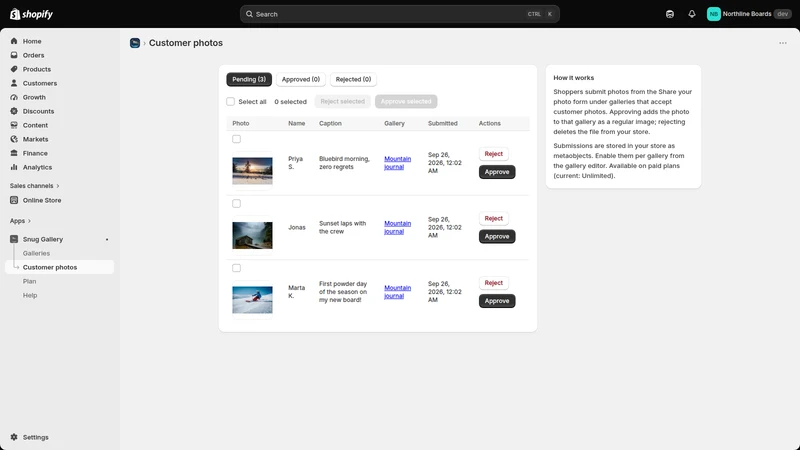Open Help under Snug Gallery

click(x=30, y=295)
